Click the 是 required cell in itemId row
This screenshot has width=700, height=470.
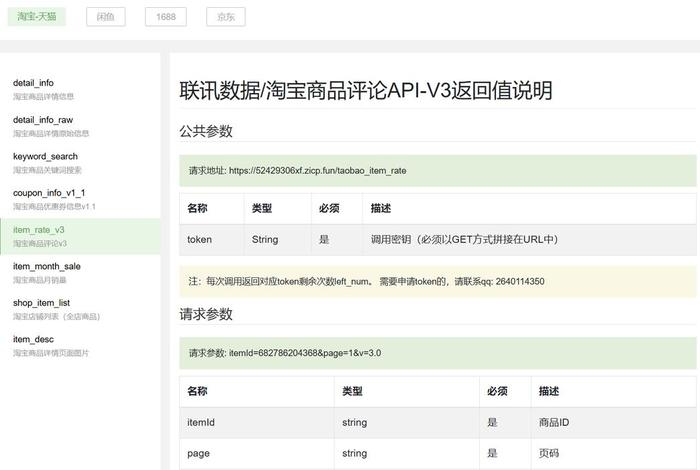pos(505,423)
